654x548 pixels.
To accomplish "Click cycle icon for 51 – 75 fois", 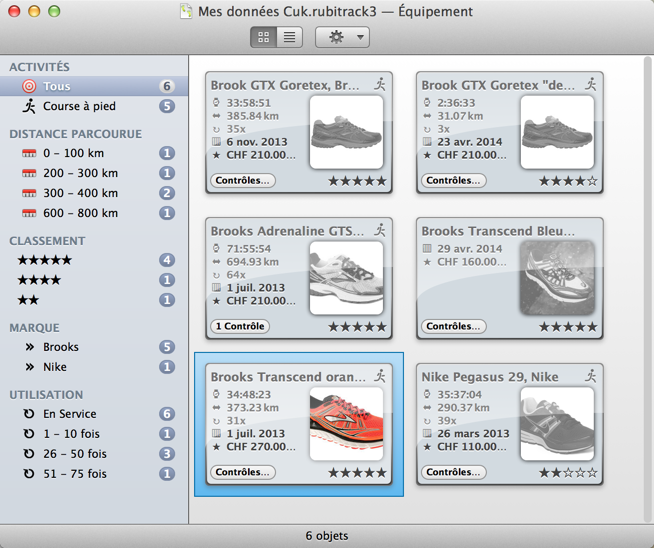I will [x=29, y=474].
